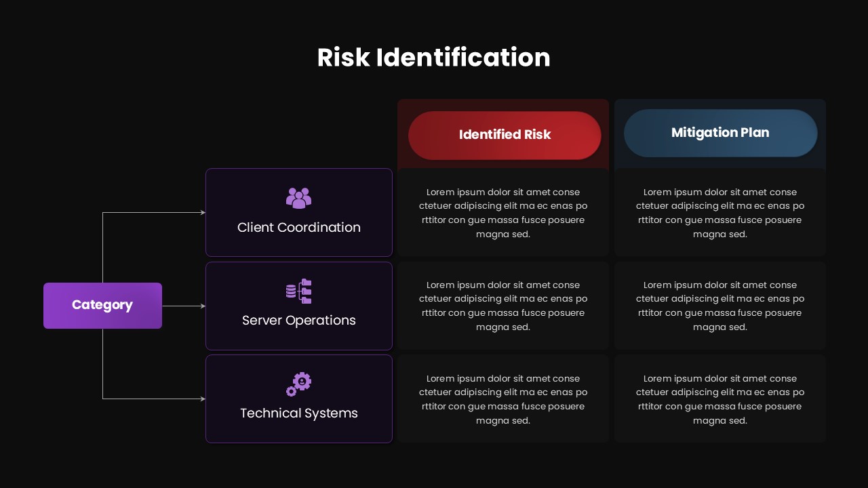Click mitigation plan text for Client Coordination
This screenshot has height=488, width=868.
(720, 213)
